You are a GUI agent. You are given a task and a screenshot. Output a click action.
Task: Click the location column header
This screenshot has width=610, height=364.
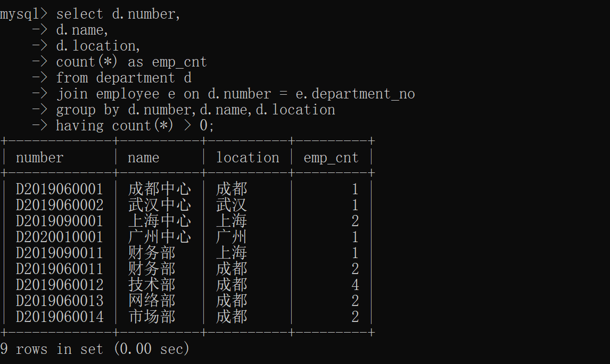(x=248, y=157)
